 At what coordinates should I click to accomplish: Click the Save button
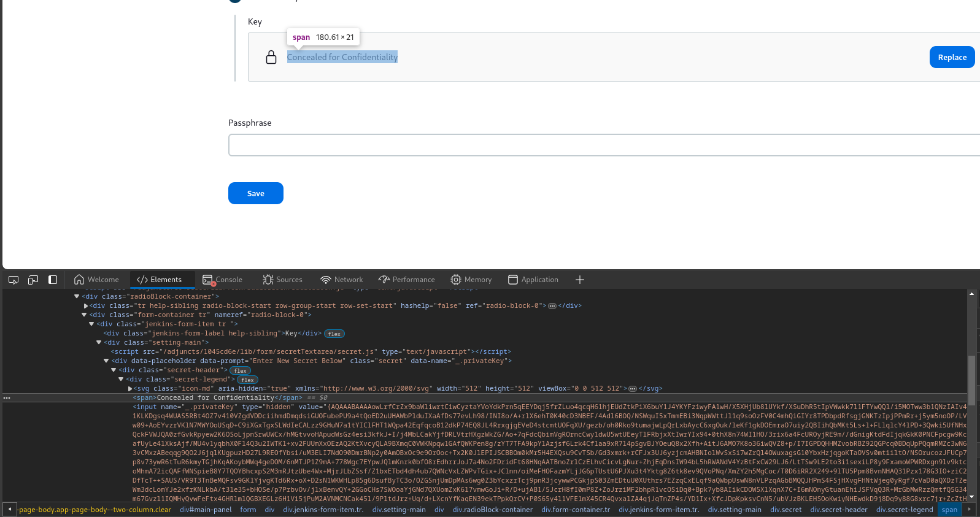point(256,193)
